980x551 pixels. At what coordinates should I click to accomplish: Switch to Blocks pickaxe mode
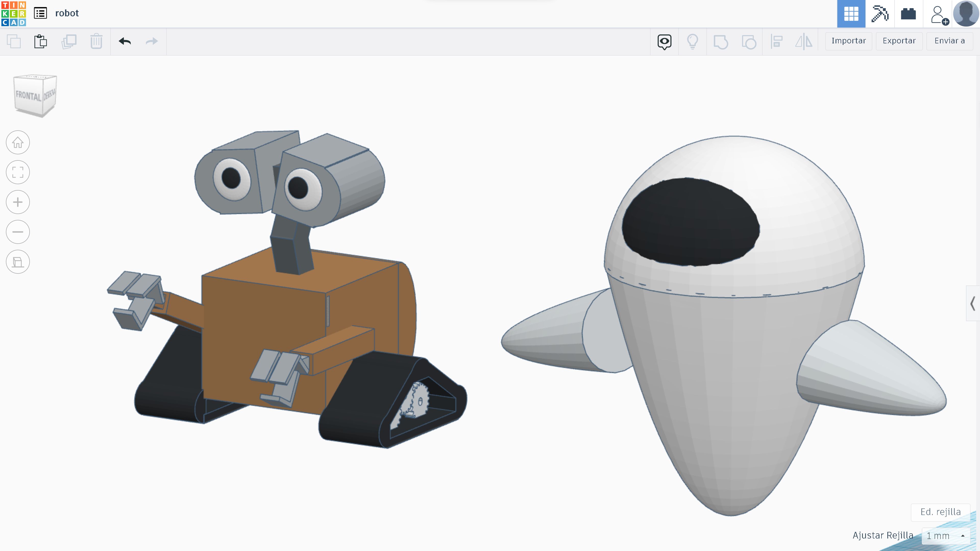(x=879, y=14)
